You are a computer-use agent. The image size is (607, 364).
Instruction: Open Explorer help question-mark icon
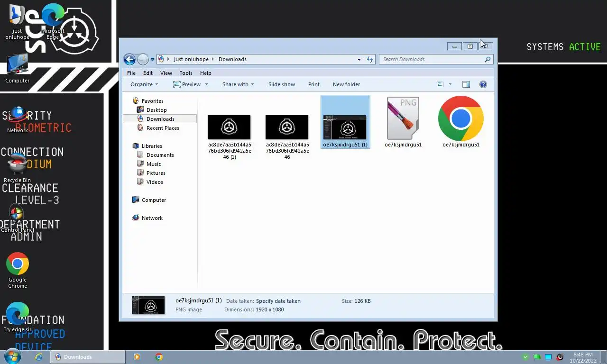[483, 84]
